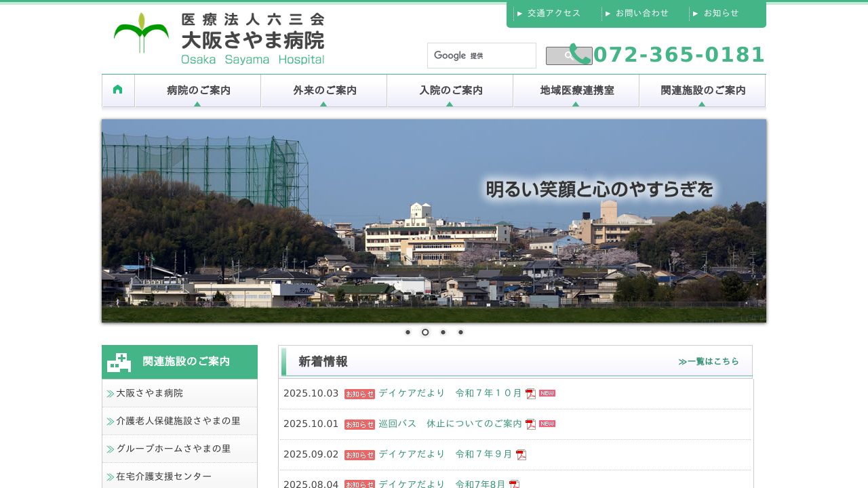The image size is (868, 488).
Task: Click the hospital building icon in 関連施設のご案内 header
Action: click(117, 361)
